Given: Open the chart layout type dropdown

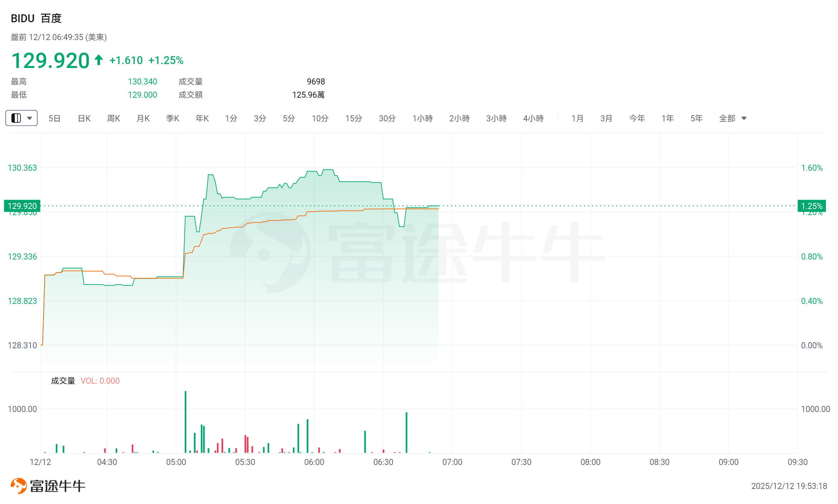Looking at the screenshot, I should point(21,118).
